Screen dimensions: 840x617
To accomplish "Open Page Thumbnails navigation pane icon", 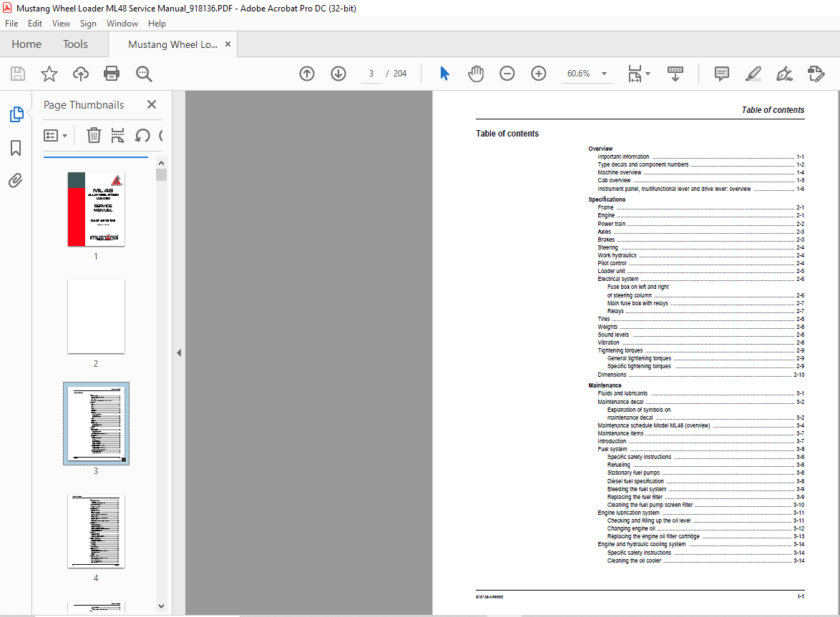I will [16, 114].
